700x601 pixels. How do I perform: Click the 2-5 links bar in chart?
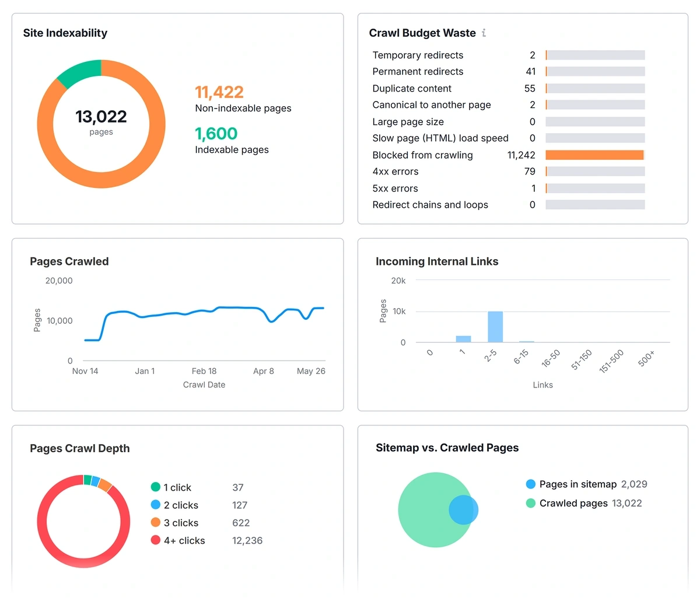pos(495,327)
